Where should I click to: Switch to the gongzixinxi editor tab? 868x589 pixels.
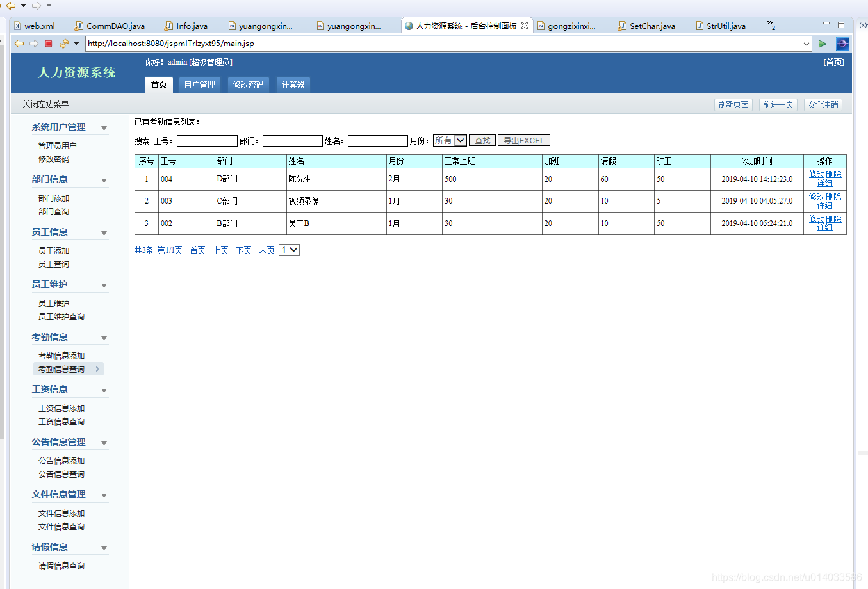[567, 26]
